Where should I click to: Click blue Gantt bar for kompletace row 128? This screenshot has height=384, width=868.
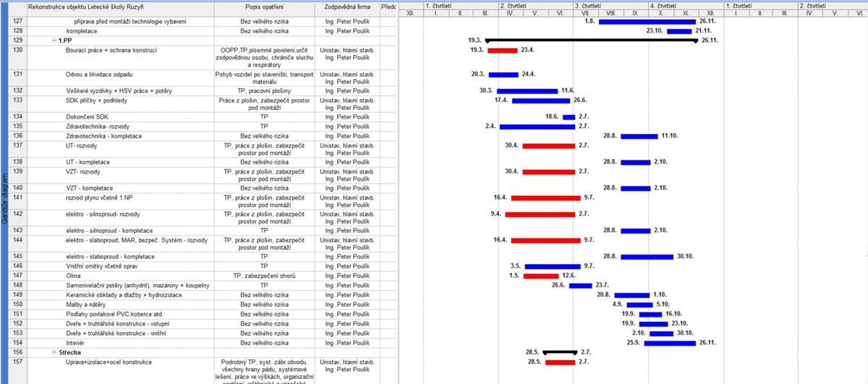click(x=678, y=32)
